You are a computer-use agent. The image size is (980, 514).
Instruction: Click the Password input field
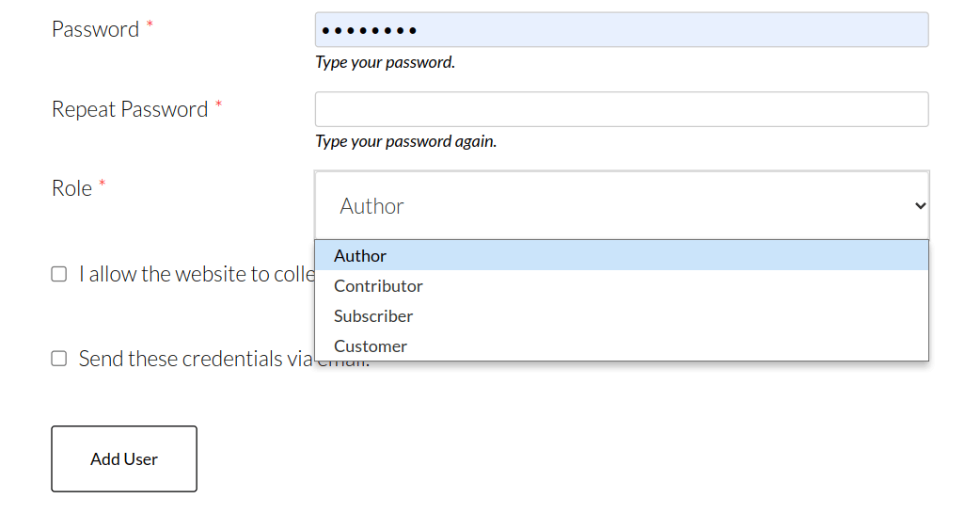pos(622,29)
